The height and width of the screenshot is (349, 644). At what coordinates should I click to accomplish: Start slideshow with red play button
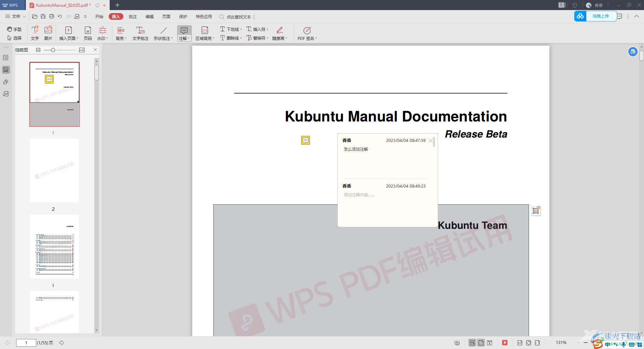(505, 343)
